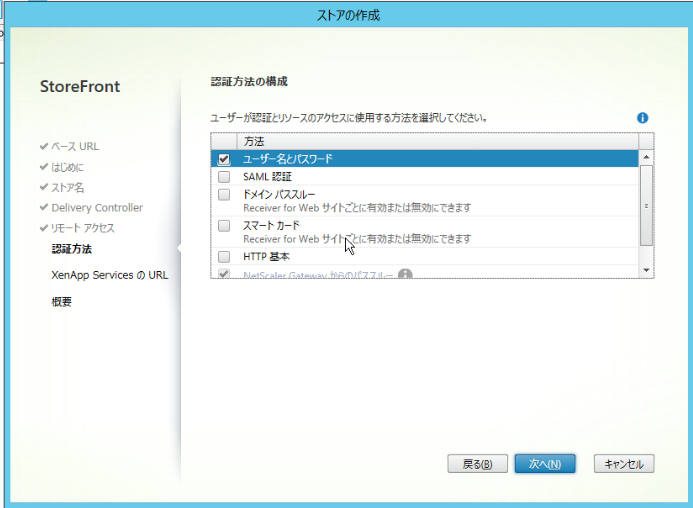
Task: Click the StoreFront logo text
Action: coord(80,86)
